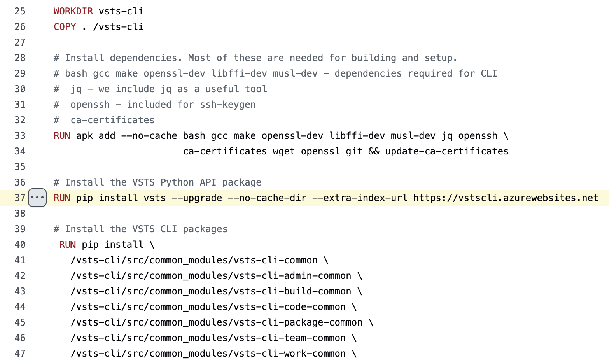
Task: Click the vsts-cli-package-common path text
Action: pos(216,322)
